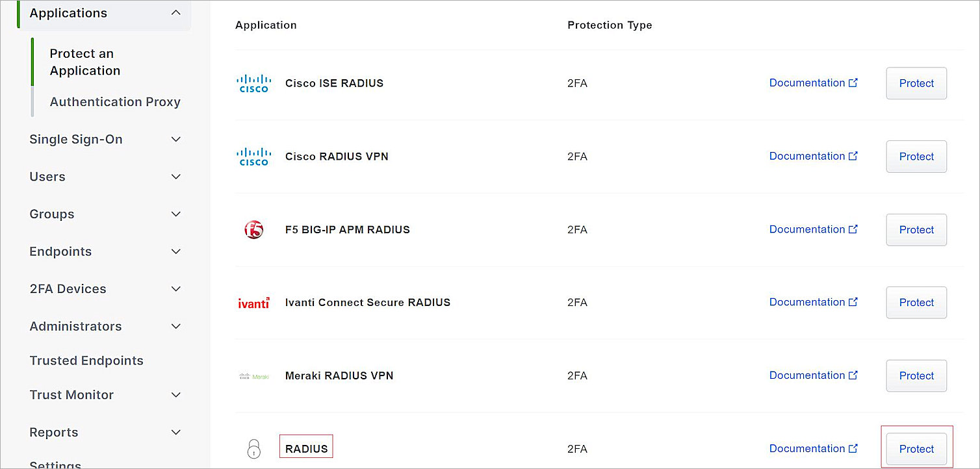Open the external link icon for Cisco ISE RADIUS documentation

coord(853,82)
